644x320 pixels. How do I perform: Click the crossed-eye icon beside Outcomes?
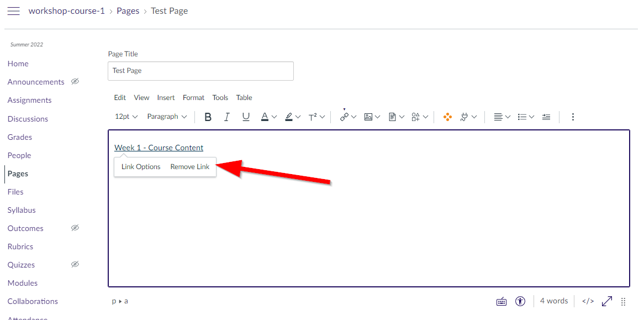[75, 228]
